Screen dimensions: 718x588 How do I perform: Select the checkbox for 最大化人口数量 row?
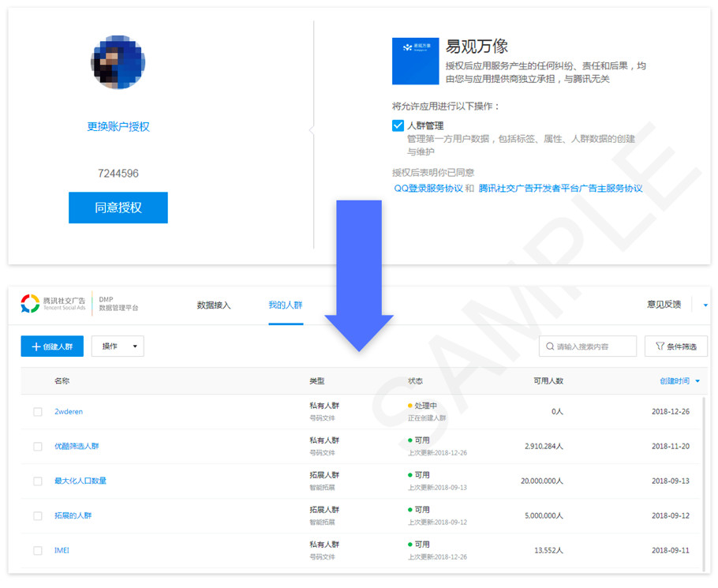point(38,481)
